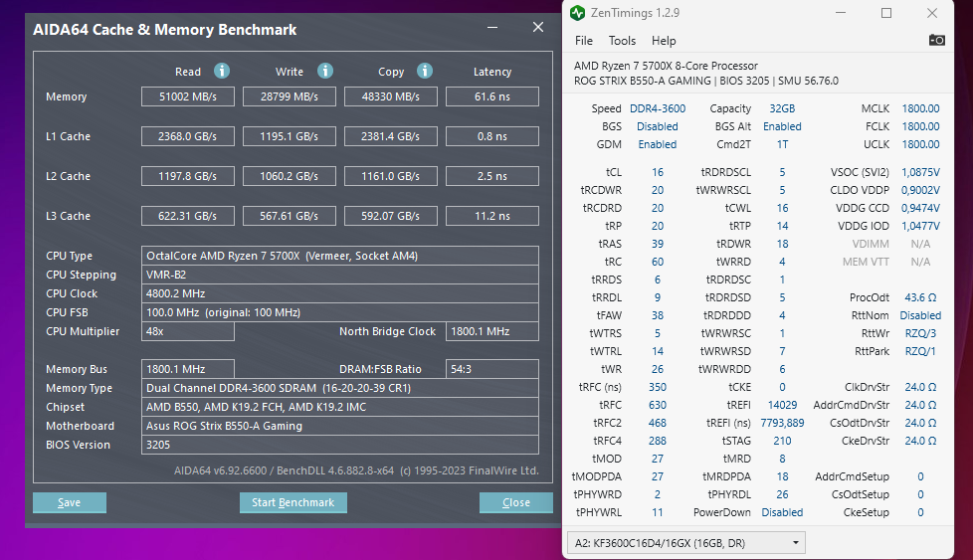
Task: Click tRAS value 39
Action: 658,245
